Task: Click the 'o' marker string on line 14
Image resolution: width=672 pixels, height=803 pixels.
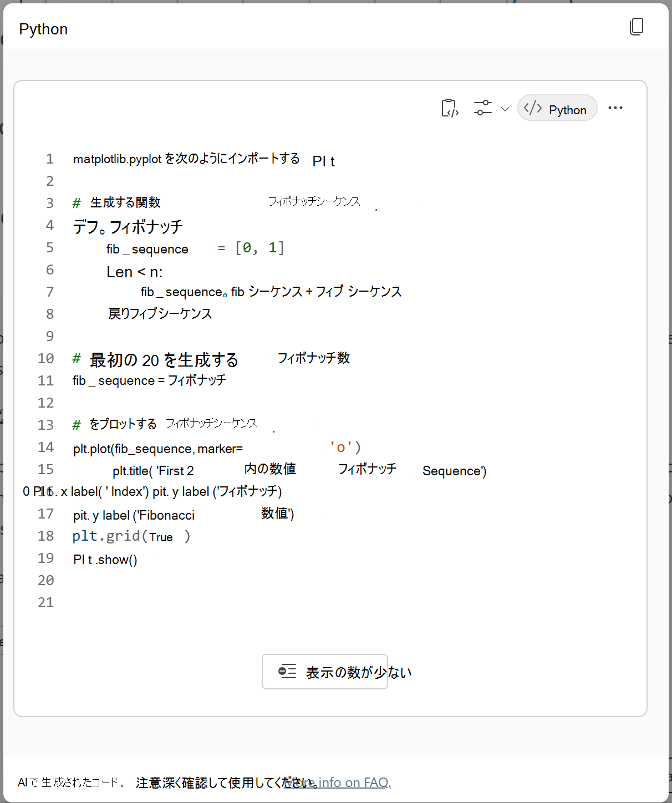Action: (x=340, y=447)
